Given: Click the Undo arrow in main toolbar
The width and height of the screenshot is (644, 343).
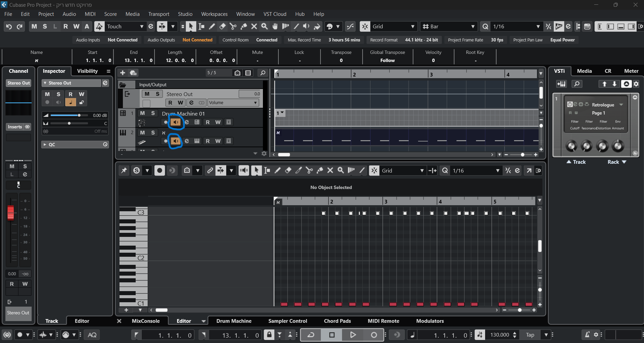Looking at the screenshot, I should [x=9, y=27].
